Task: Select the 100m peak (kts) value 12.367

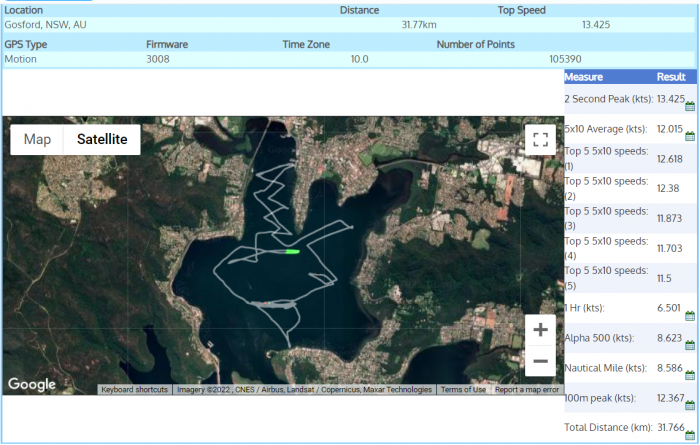Action: (x=670, y=398)
